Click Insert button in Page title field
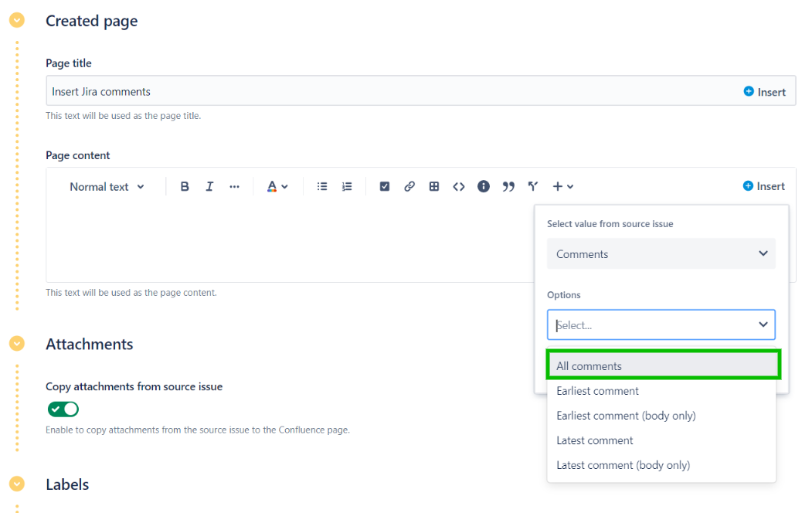Screen dimensions: 812x513 (x=764, y=91)
